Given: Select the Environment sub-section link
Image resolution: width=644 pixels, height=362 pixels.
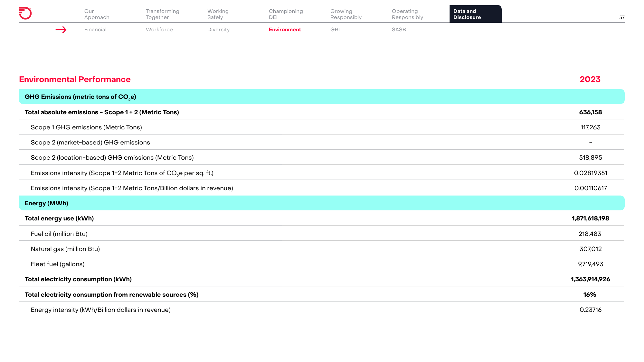Looking at the screenshot, I should click(x=285, y=30).
